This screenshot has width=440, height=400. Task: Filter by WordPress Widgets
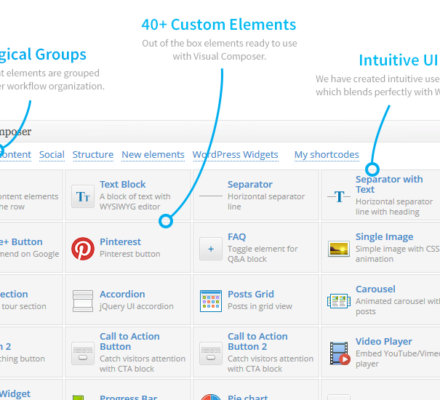235,155
